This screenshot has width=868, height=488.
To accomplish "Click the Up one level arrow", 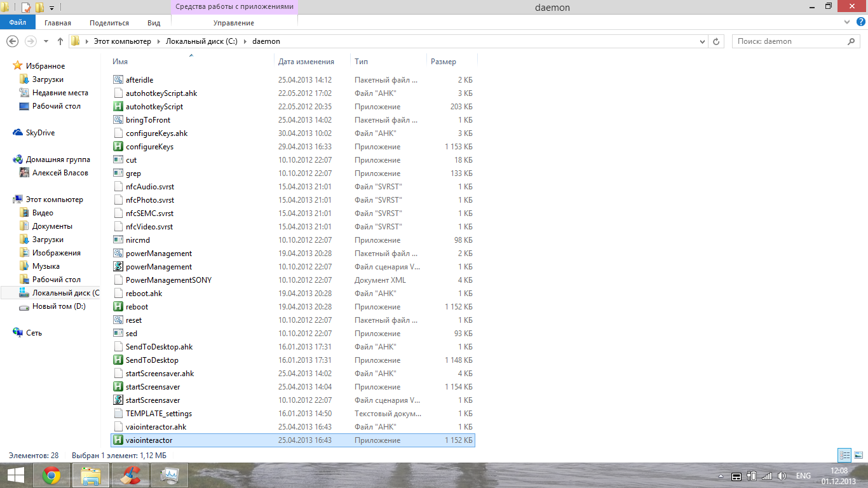I will pos(60,41).
